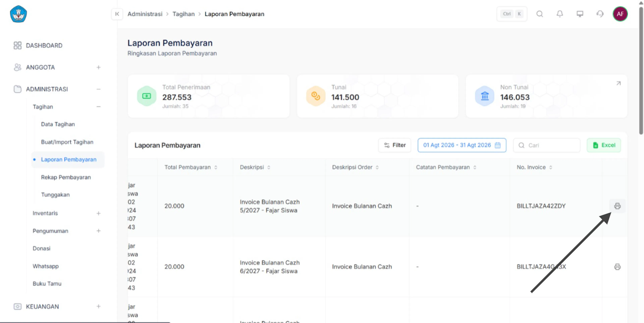The height and width of the screenshot is (323, 644).
Task: Click Non Tunai value 146.053
Action: point(515,97)
